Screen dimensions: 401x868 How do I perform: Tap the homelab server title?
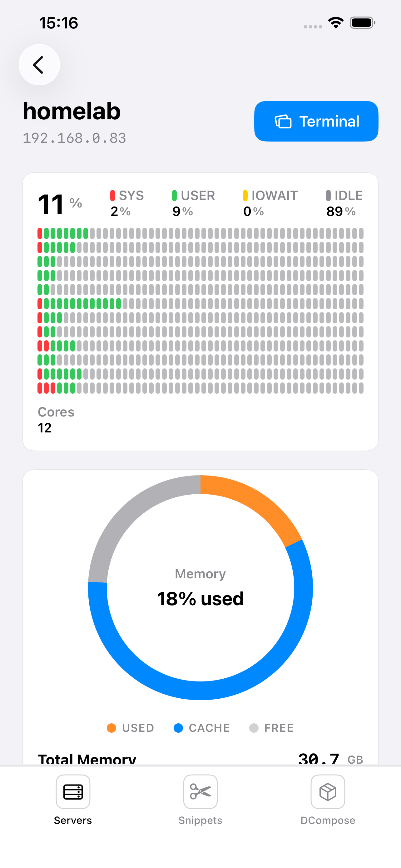tap(72, 111)
